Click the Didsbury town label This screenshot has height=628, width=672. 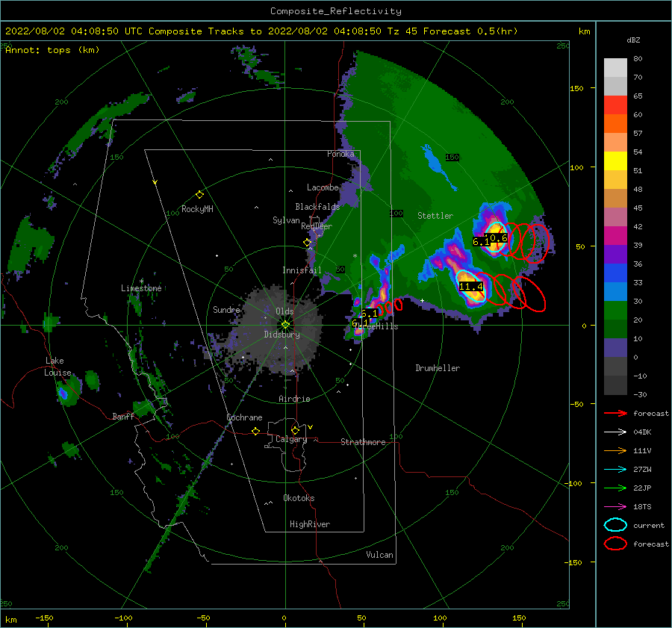point(281,335)
